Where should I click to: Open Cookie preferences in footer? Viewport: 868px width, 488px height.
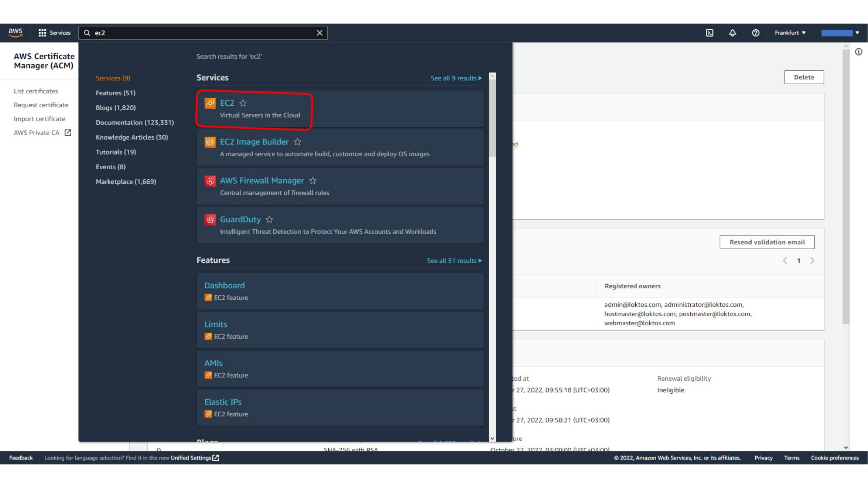tap(835, 458)
